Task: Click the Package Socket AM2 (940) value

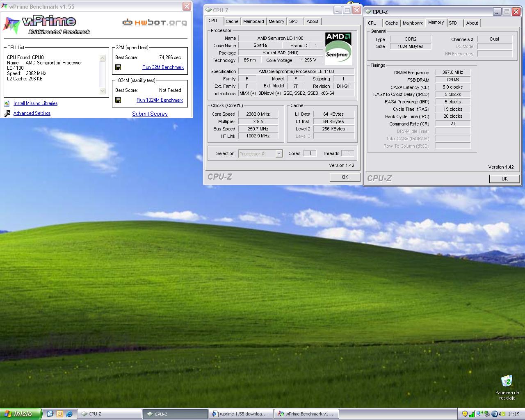Action: (x=280, y=52)
